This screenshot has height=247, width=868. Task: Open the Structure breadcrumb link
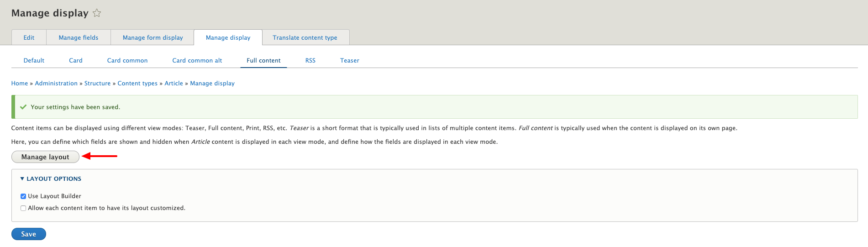(97, 83)
